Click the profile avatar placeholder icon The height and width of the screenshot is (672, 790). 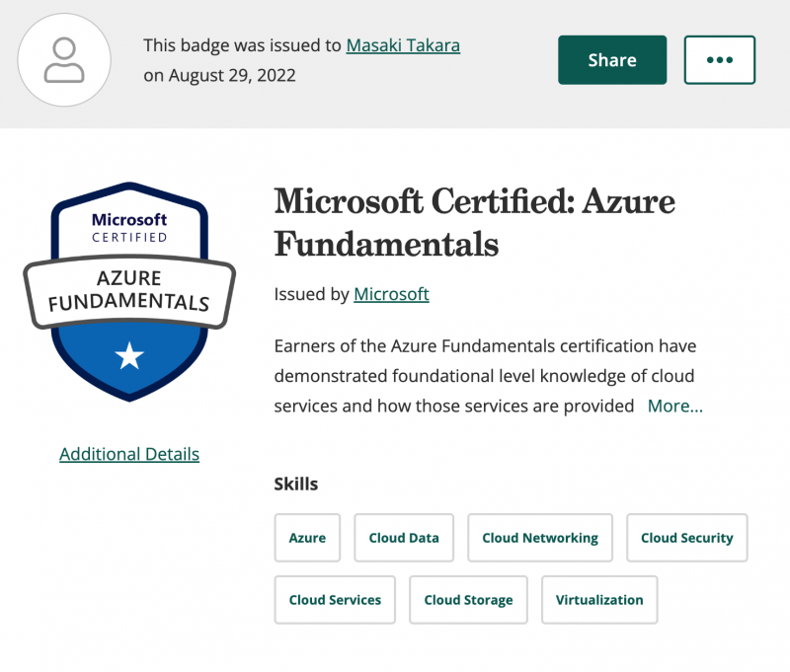tap(65, 60)
